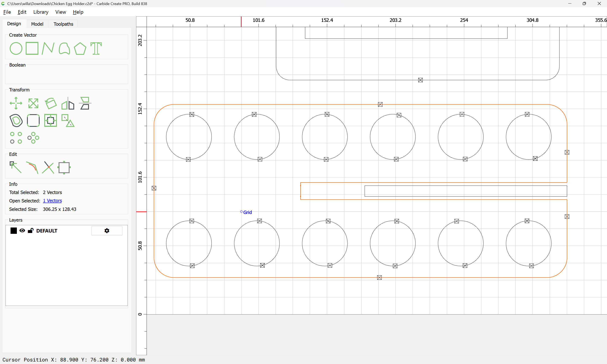Choose the Polyline drawing tool
This screenshot has width=607, height=364.
(x=48, y=48)
